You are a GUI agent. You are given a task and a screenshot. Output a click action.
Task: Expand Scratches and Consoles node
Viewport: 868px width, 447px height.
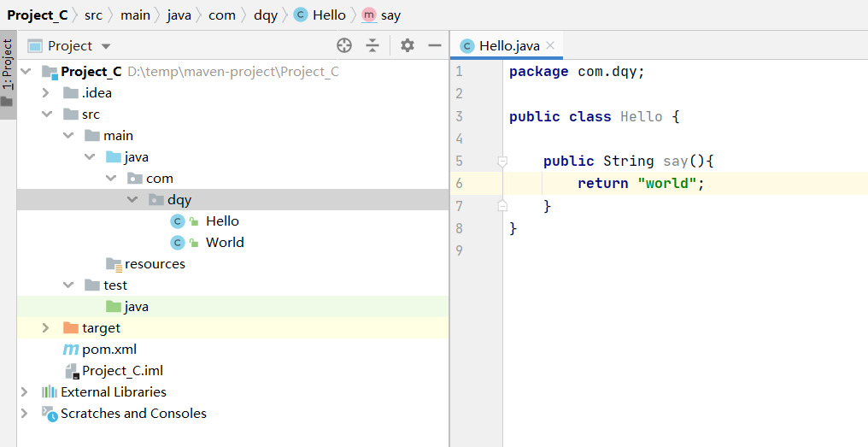click(x=25, y=413)
